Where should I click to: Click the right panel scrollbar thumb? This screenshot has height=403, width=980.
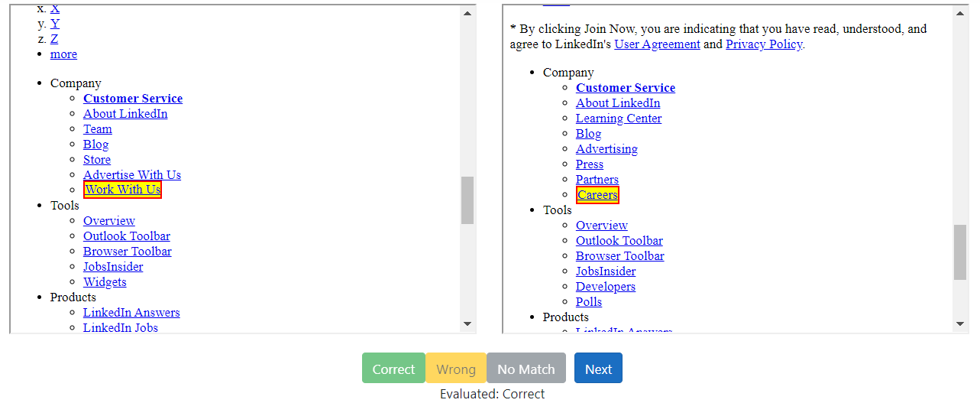[960, 252]
